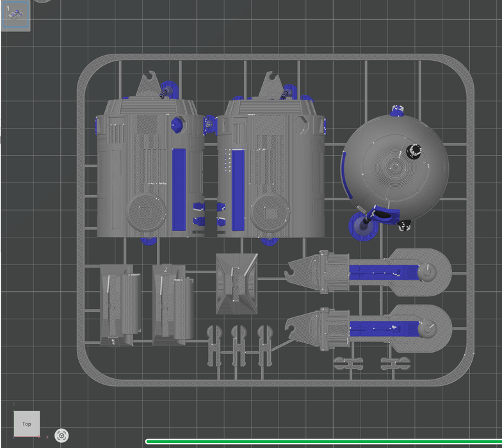Select the second side panel part

click(x=170, y=305)
